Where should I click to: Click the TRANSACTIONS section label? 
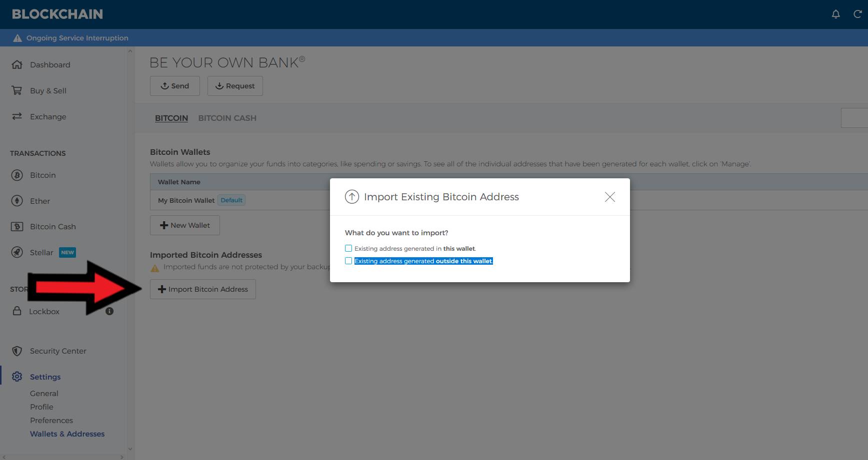(x=38, y=153)
